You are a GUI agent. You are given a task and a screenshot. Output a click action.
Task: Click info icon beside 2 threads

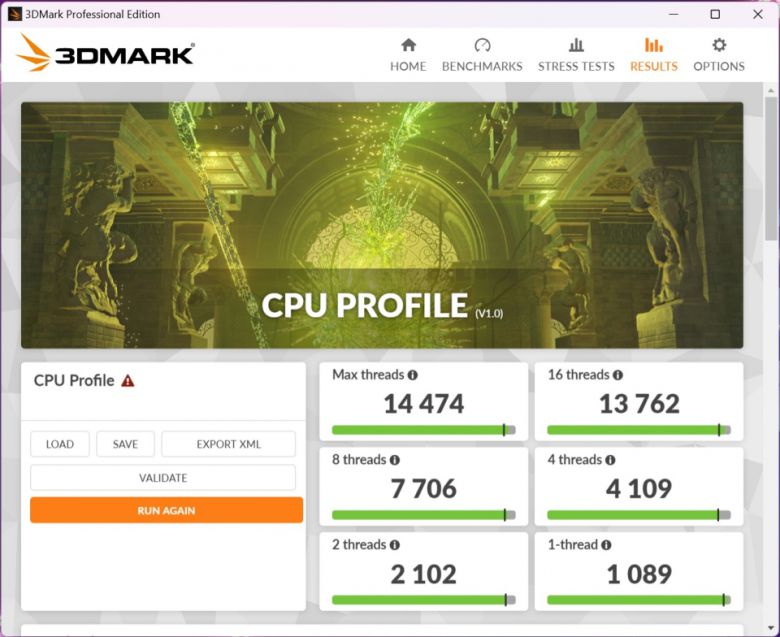click(395, 545)
